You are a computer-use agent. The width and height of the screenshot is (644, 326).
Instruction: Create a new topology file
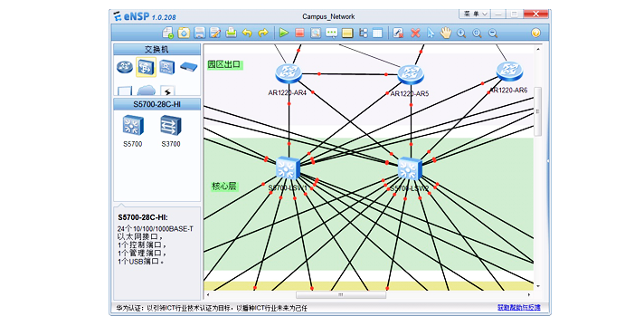point(167,33)
